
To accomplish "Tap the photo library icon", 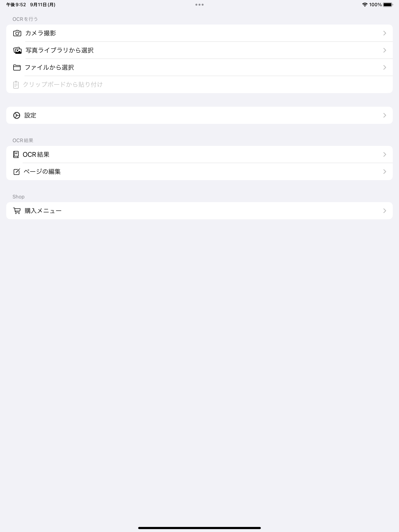I will pos(17,50).
